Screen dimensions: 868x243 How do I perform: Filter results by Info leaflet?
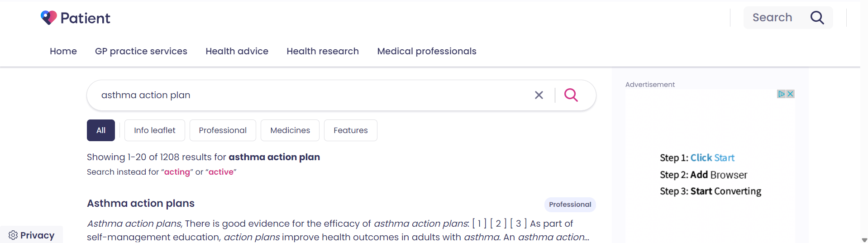[x=155, y=130]
